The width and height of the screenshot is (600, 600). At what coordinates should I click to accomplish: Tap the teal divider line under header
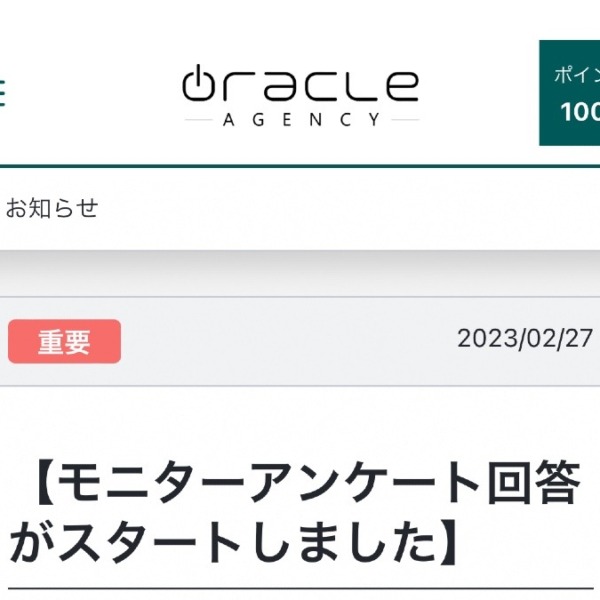pyautogui.click(x=300, y=166)
